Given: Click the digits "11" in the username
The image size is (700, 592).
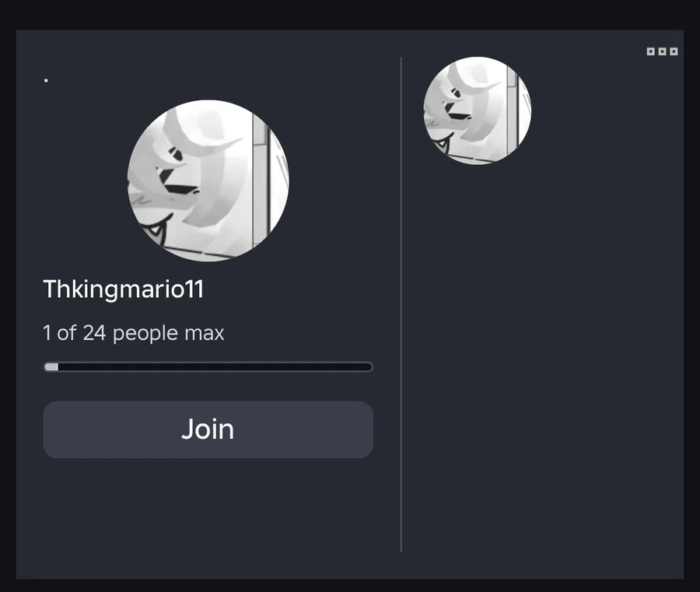Looking at the screenshot, I should (194, 289).
